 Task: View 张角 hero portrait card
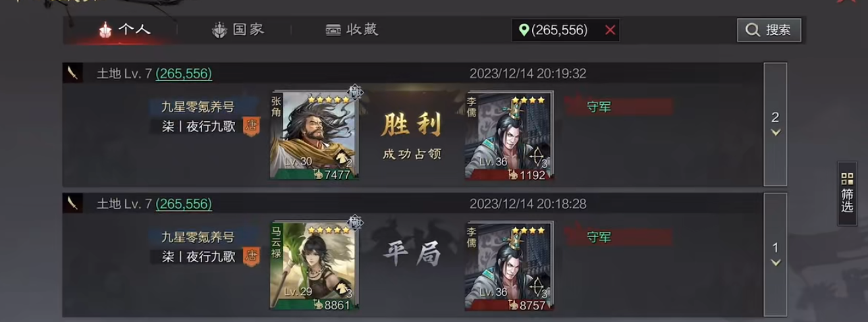(313, 135)
